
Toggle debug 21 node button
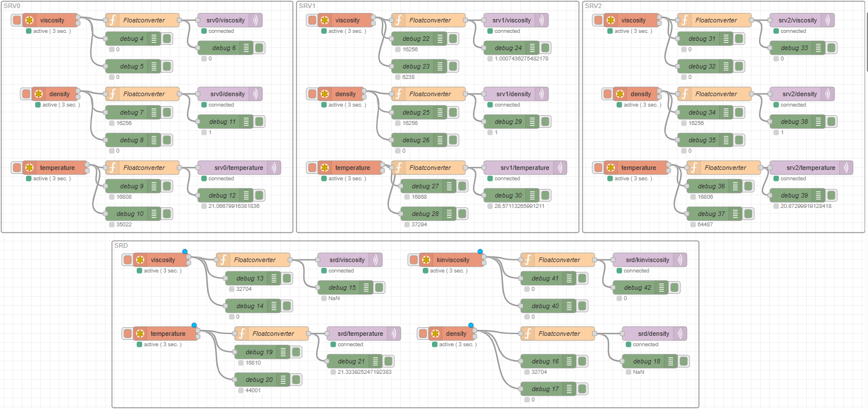click(x=388, y=361)
